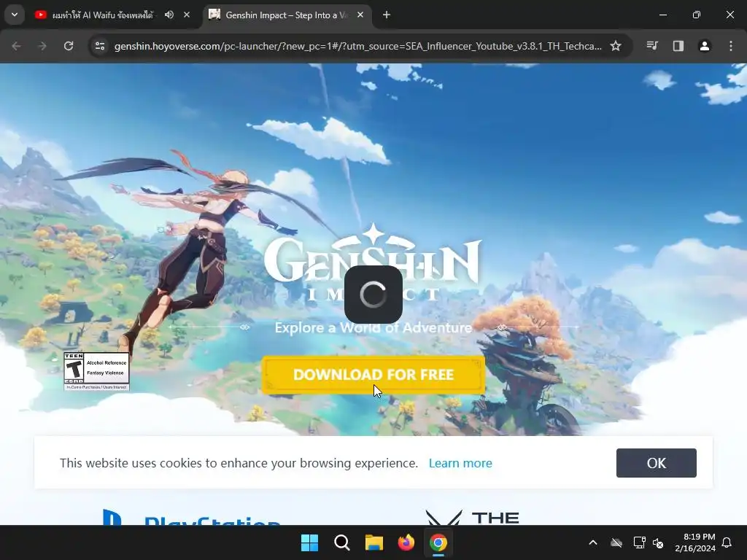The image size is (747, 560).
Task: Open the network status tray icon
Action: click(x=639, y=542)
